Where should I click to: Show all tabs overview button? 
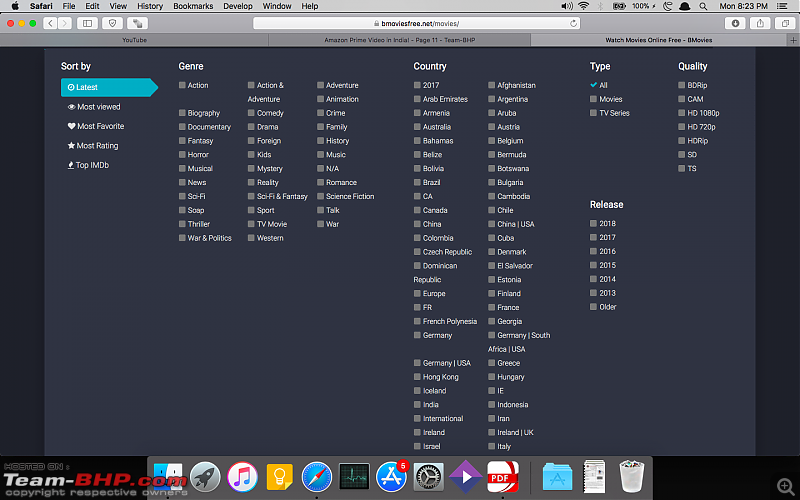[785, 23]
